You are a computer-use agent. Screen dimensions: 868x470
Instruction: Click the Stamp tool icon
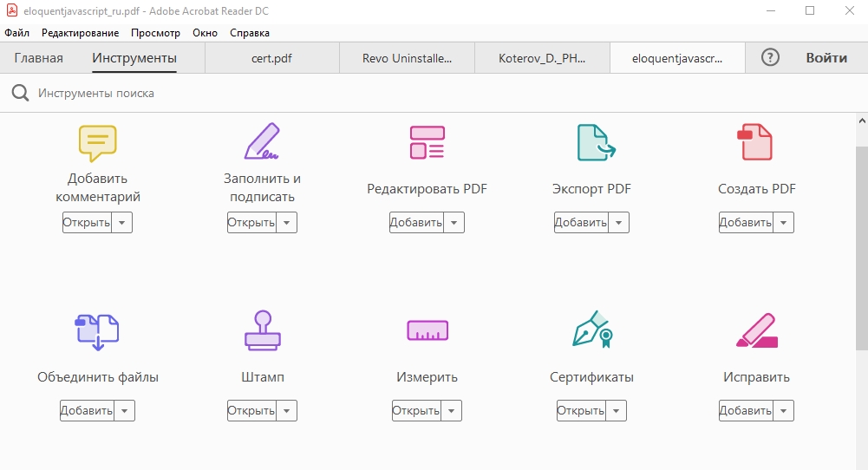[x=263, y=330]
